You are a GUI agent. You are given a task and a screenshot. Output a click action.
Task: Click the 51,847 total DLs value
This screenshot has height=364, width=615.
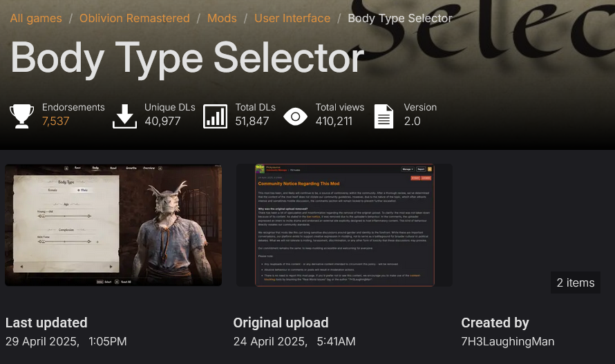click(252, 121)
